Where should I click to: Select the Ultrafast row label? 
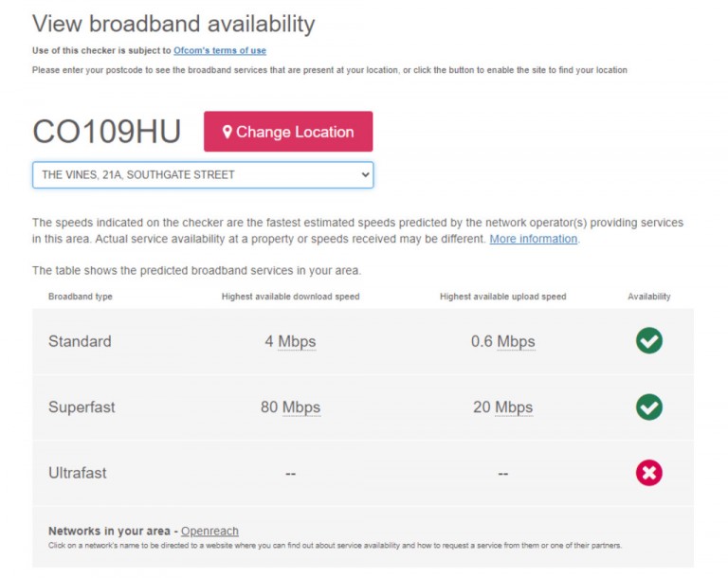78,473
